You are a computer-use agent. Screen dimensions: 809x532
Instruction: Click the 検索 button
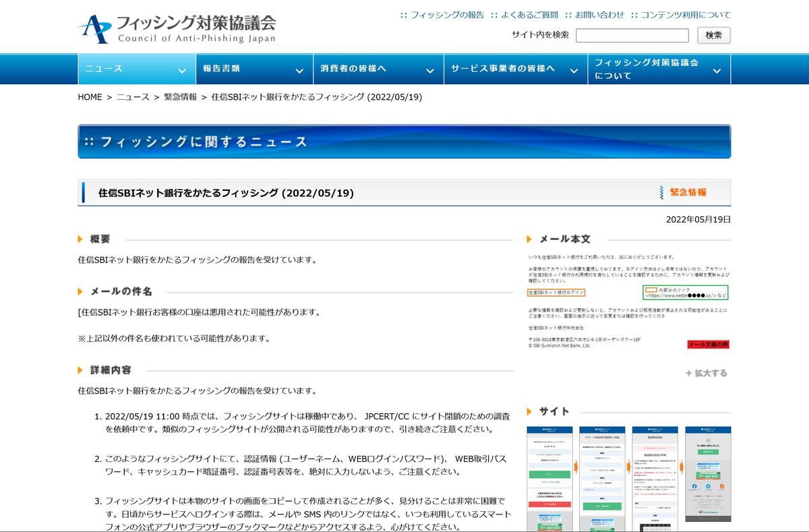(x=714, y=35)
